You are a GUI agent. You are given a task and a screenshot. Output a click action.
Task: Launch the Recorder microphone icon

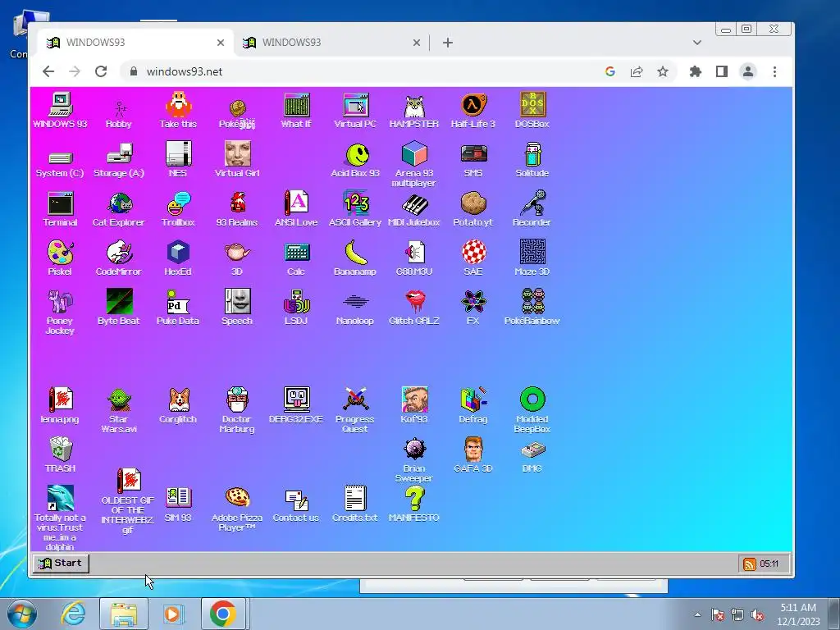click(x=532, y=203)
